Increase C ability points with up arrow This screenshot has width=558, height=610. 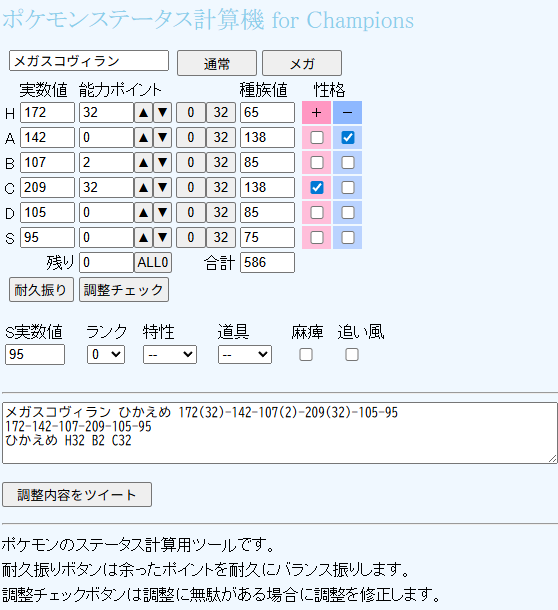tap(143, 188)
